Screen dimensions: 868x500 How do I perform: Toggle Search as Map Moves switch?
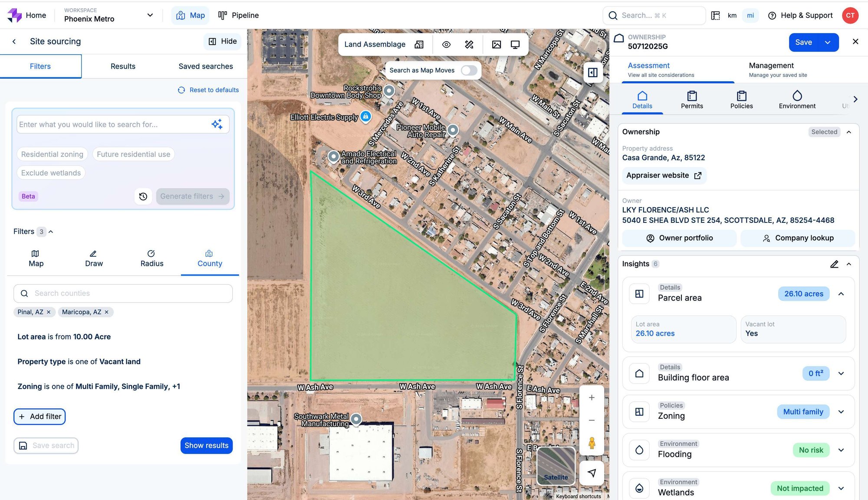click(x=469, y=70)
